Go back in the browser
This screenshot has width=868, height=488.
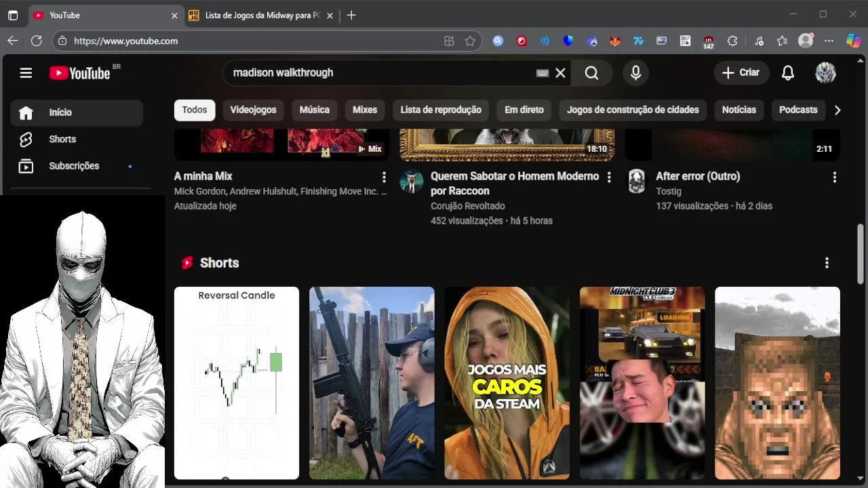[x=13, y=41]
